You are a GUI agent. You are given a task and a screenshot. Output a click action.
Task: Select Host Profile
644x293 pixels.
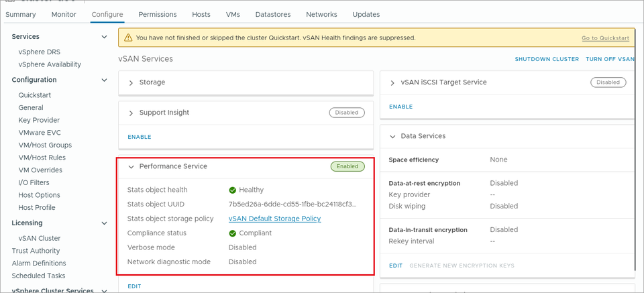36,208
